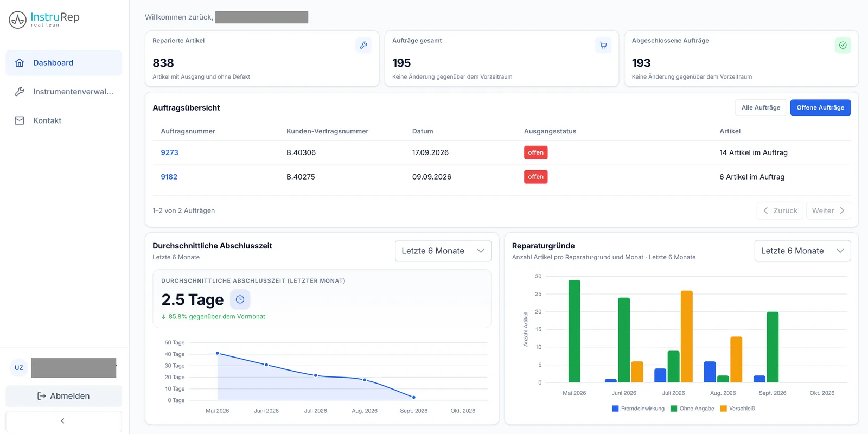Open the Kontakt menu item
This screenshot has height=434, width=868.
pos(63,120)
